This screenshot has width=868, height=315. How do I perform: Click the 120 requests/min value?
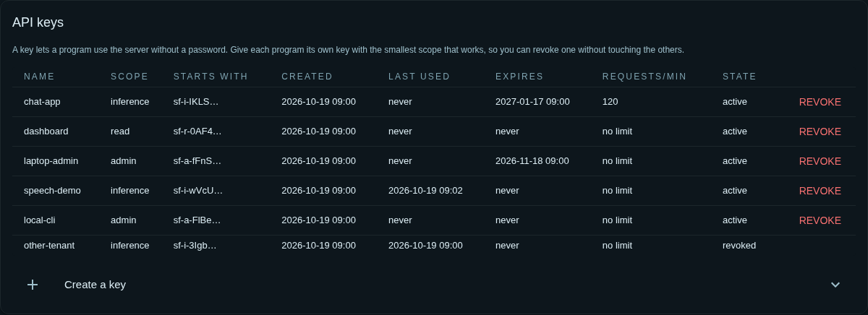pos(610,102)
